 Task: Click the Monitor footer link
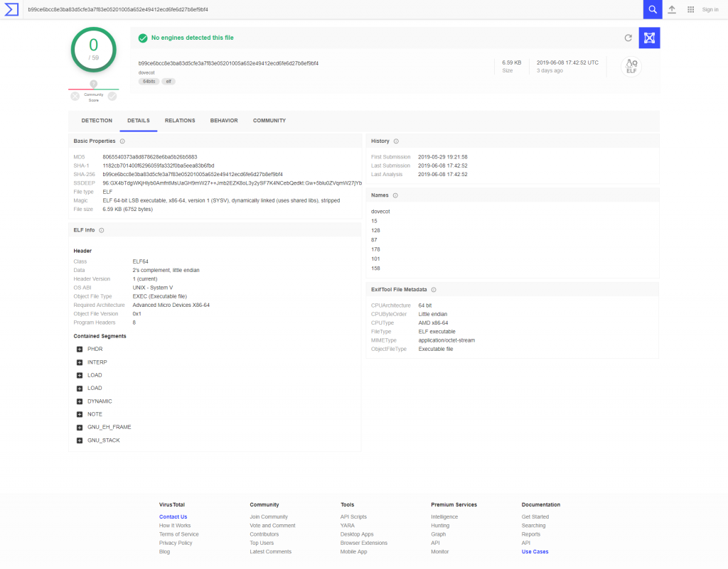point(439,552)
